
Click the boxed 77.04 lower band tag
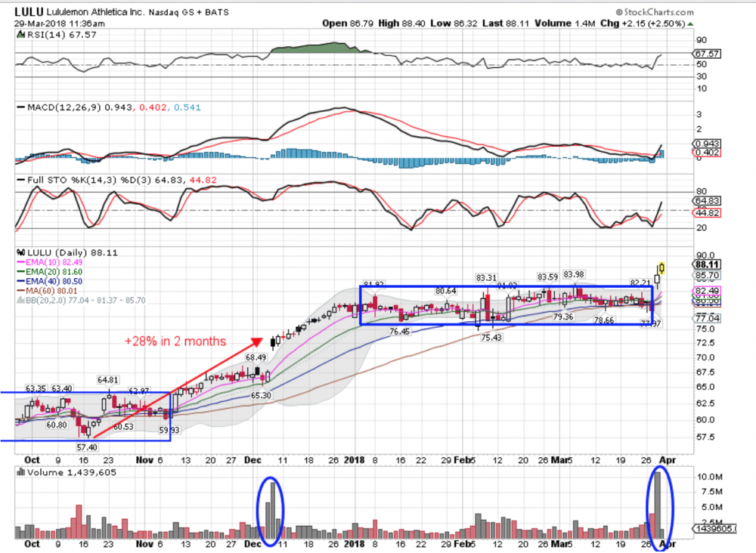click(x=707, y=318)
